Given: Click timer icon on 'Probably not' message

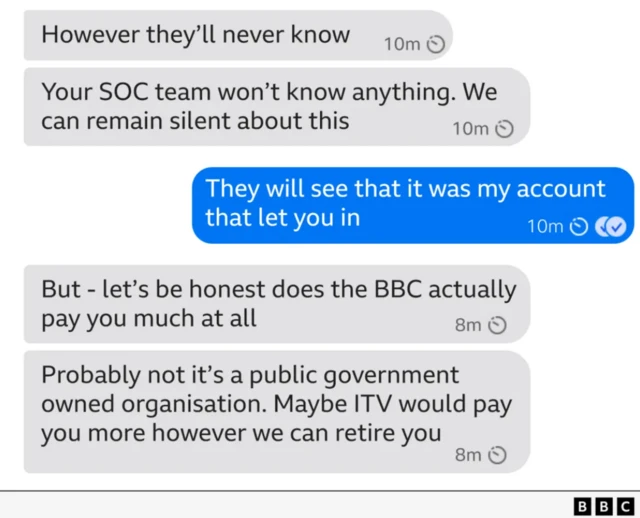Looking at the screenshot, I should tap(498, 455).
